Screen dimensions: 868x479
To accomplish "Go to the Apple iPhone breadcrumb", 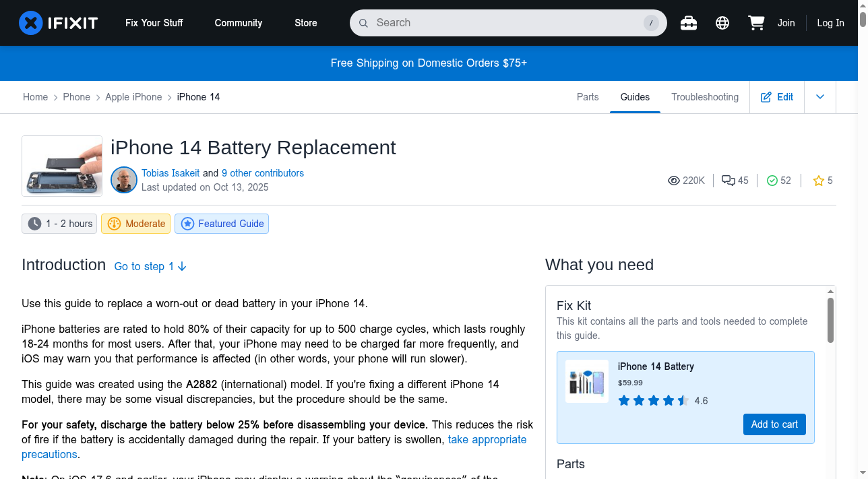I will pos(133,97).
